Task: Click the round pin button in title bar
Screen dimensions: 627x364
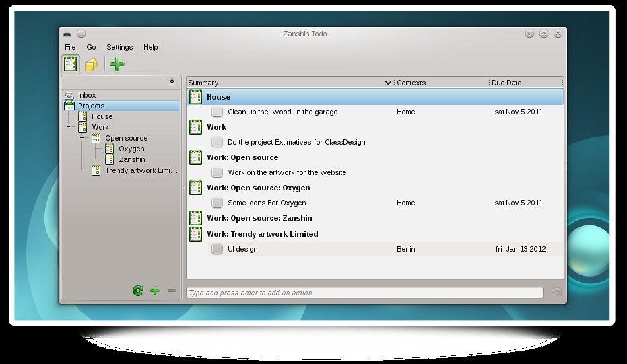Action: [x=81, y=34]
